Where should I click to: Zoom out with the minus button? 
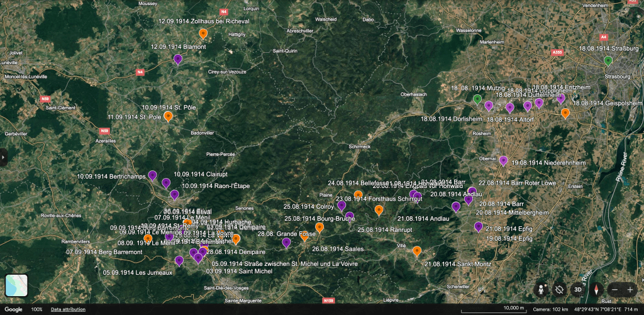point(615,289)
